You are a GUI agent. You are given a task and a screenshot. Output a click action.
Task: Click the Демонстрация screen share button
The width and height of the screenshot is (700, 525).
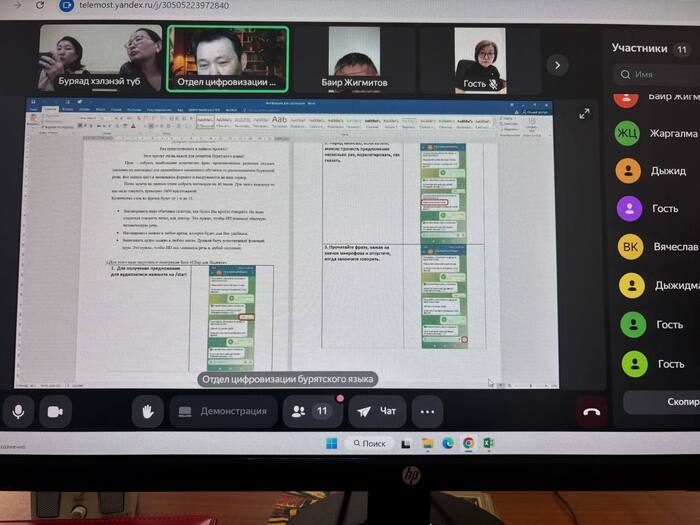222,411
